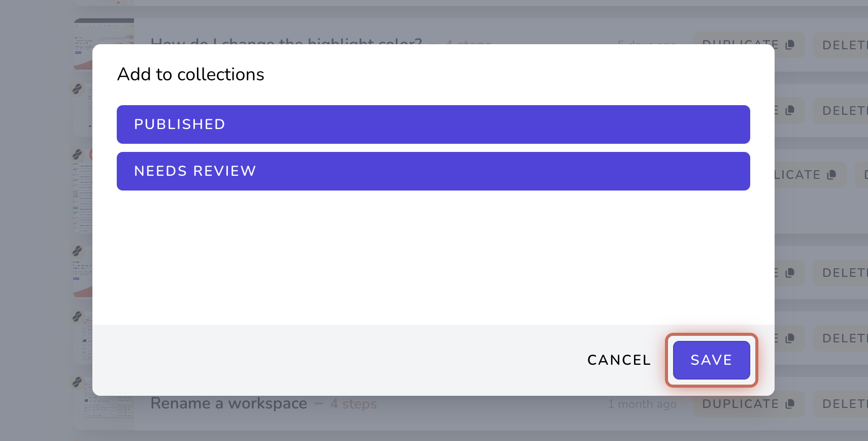Click link icon beside the red avatar circle
This screenshot has height=441, width=868.
point(77,154)
